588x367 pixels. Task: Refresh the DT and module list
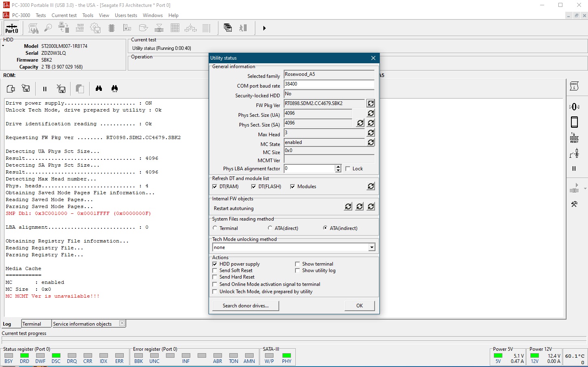tap(370, 186)
